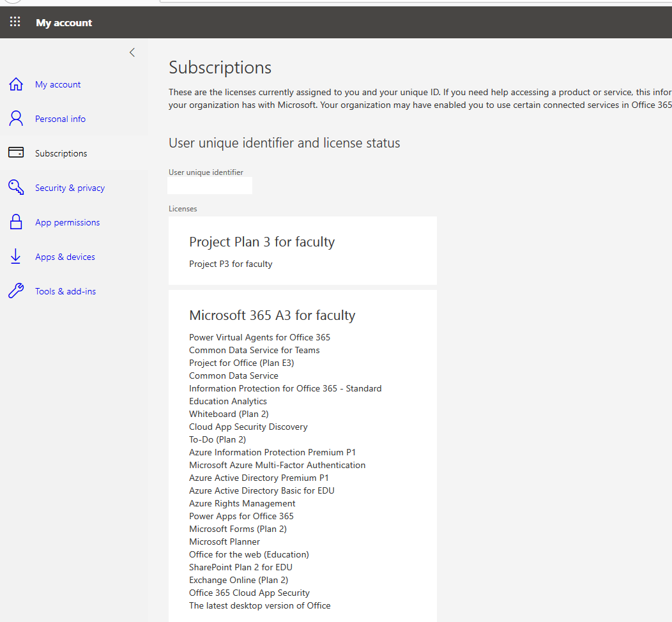Click Office for the web (Education)
This screenshot has height=622, width=672.
(249, 555)
